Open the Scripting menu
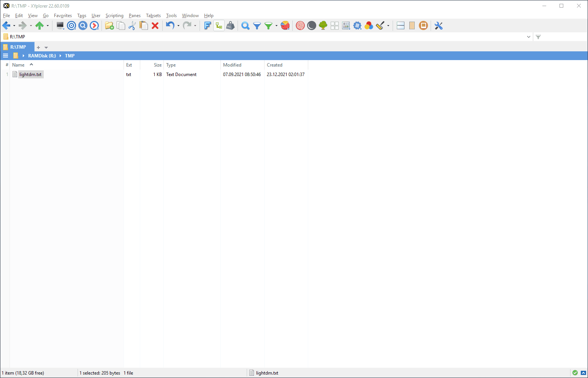The height and width of the screenshot is (378, 588). coord(114,16)
